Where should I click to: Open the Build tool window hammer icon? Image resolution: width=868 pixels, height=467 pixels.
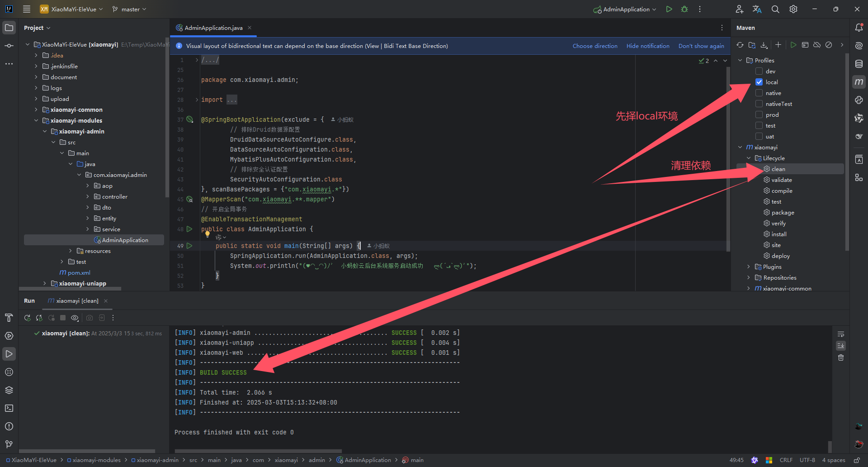tap(9, 318)
